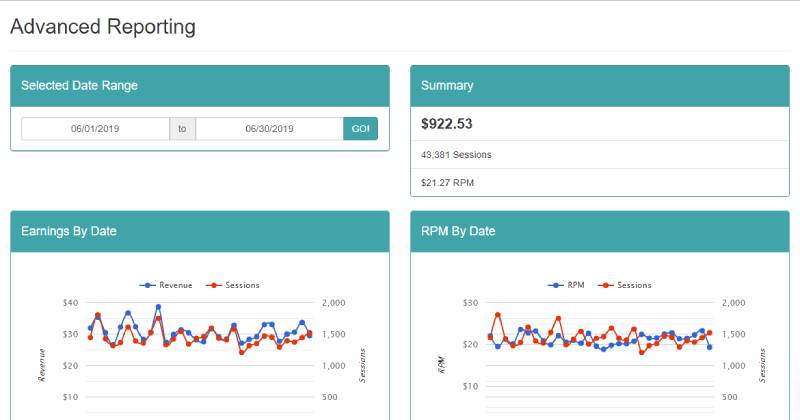Click the $922.53 total earnings figure
This screenshot has width=800, height=420.
click(x=447, y=124)
